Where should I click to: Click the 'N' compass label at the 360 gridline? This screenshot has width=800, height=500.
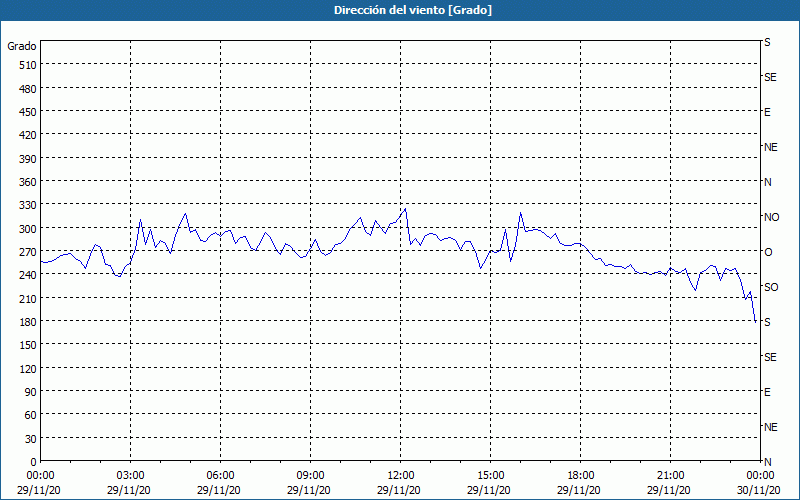click(x=767, y=182)
